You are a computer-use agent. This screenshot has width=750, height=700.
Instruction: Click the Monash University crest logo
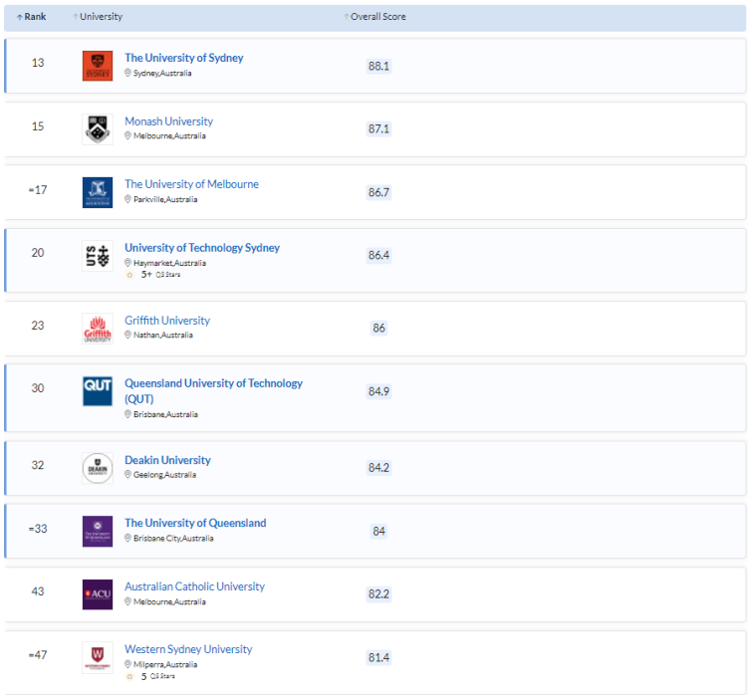(97, 129)
